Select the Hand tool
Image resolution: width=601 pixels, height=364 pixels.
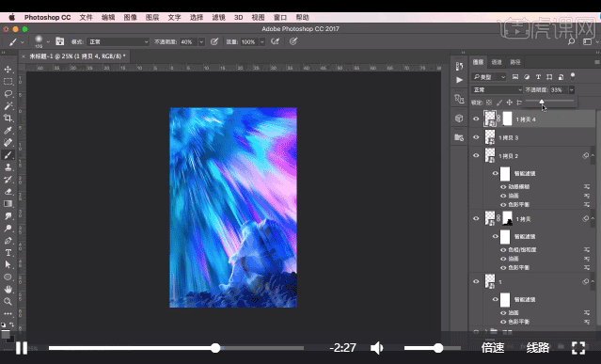click(x=8, y=290)
